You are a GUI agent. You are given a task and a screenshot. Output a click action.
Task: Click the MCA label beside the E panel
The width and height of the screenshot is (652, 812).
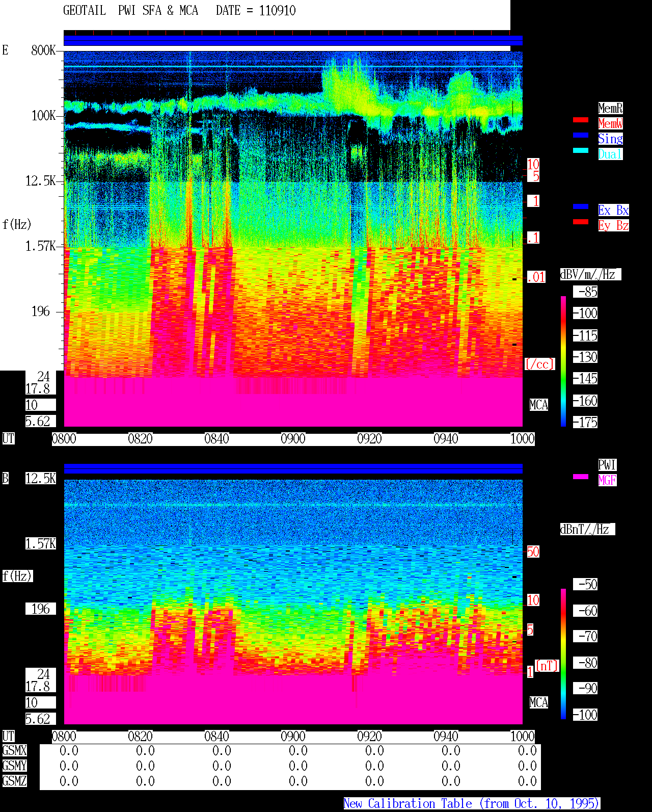coord(539,405)
